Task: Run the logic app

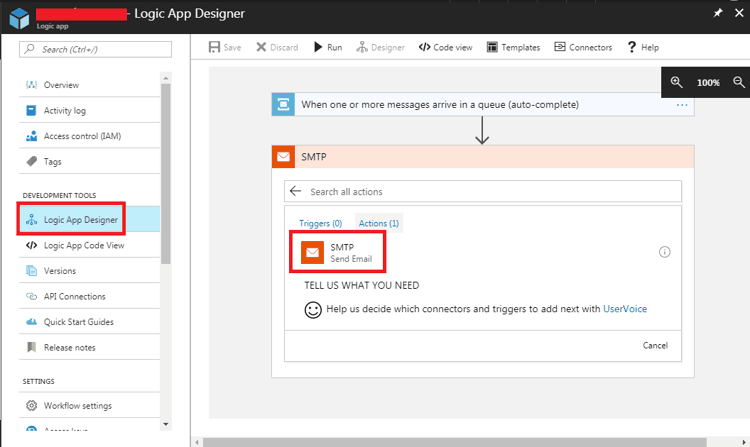Action: pyautogui.click(x=328, y=47)
